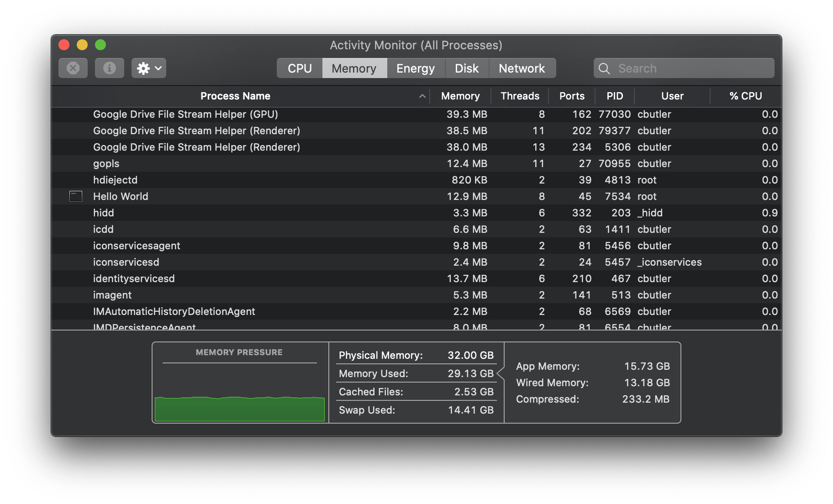Screen dimensions: 833x504
Task: Open the process Inspect info icon
Action: [110, 68]
